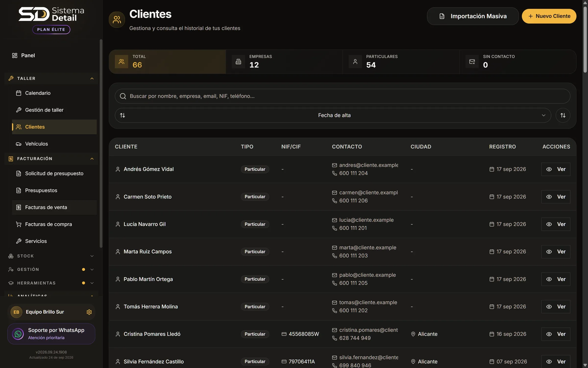Expand the Herramientas sidebar section

(51, 283)
